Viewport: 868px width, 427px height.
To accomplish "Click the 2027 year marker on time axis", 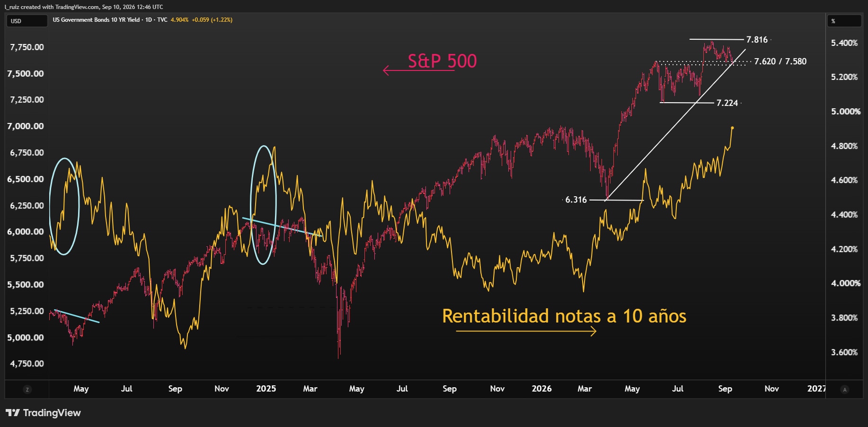I will click(x=816, y=389).
